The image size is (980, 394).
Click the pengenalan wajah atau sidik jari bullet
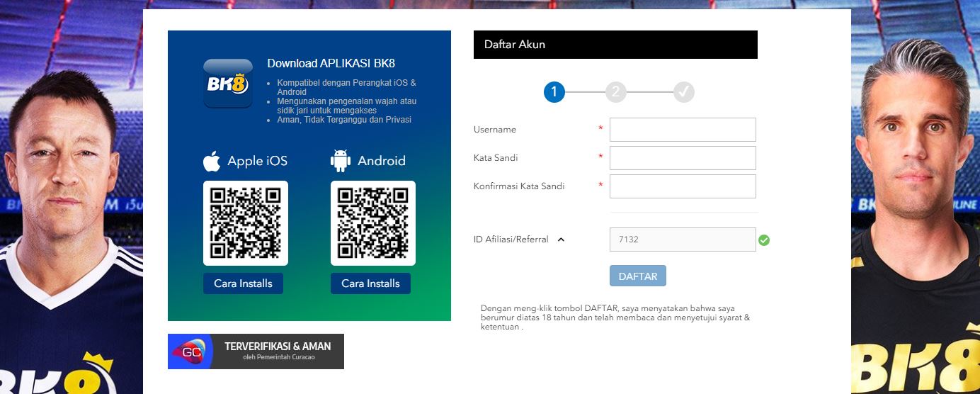point(347,106)
